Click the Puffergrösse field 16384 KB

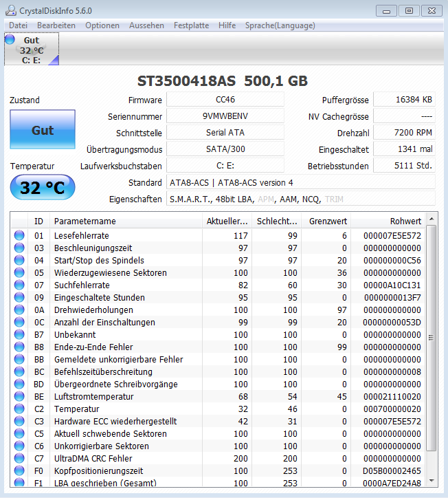point(404,100)
